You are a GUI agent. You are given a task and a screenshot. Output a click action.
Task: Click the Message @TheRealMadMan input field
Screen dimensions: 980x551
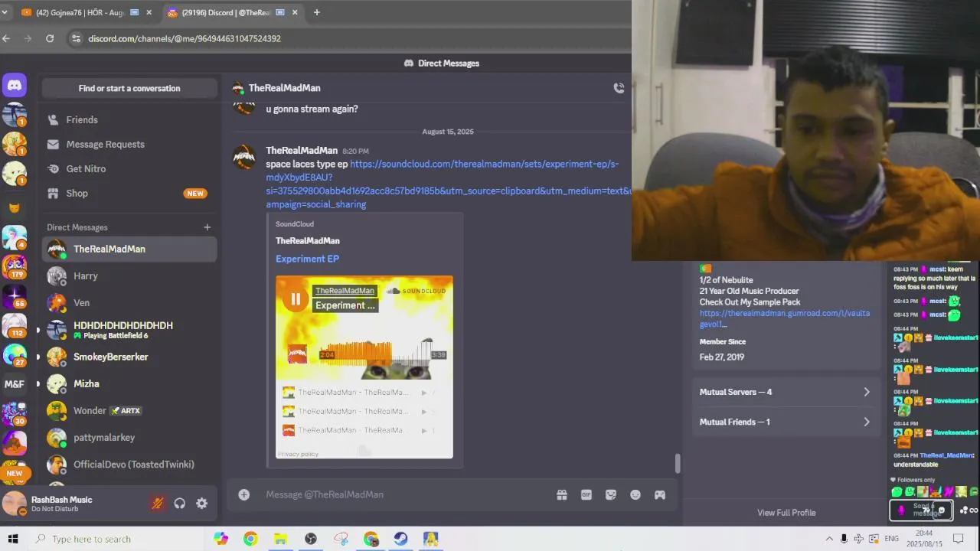[x=406, y=494]
